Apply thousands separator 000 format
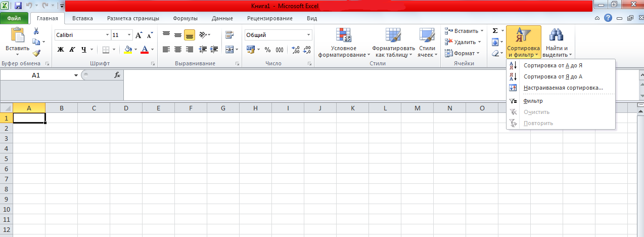644x237 pixels. [x=280, y=50]
